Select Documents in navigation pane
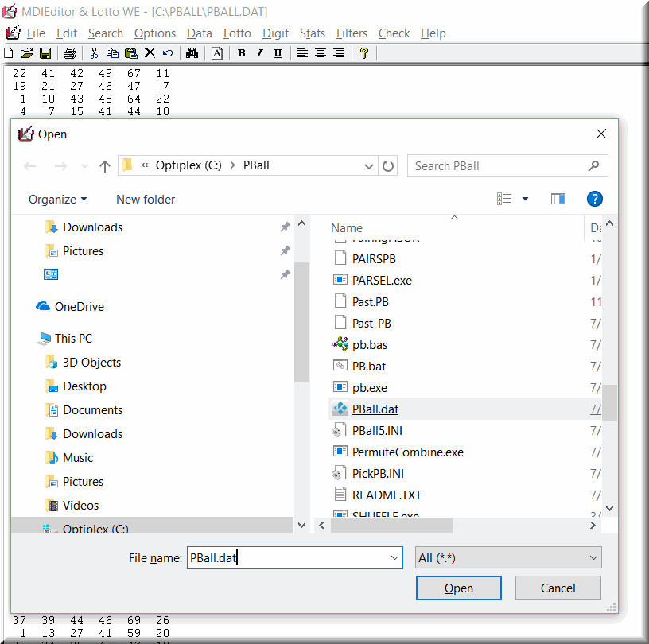649x644 pixels. tap(93, 410)
